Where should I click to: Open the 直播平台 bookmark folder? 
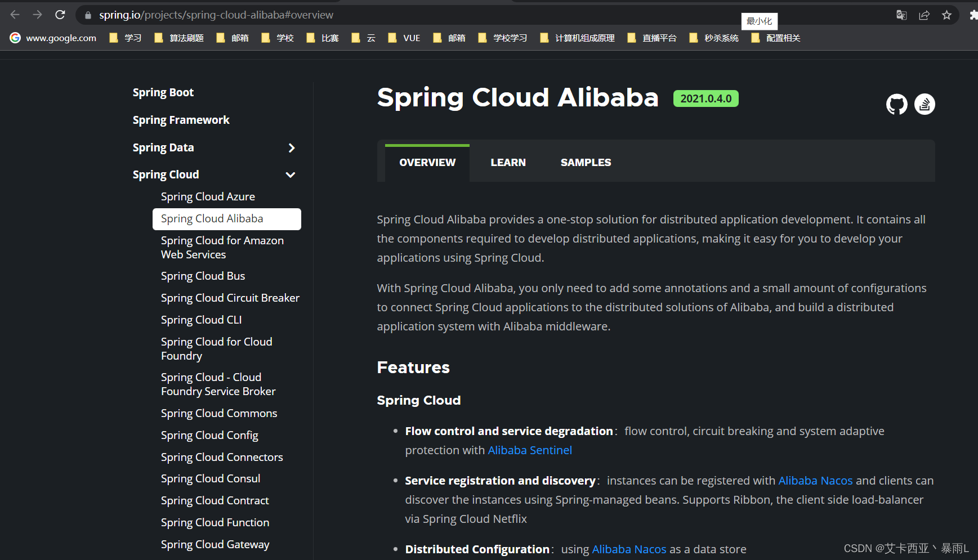coord(652,38)
